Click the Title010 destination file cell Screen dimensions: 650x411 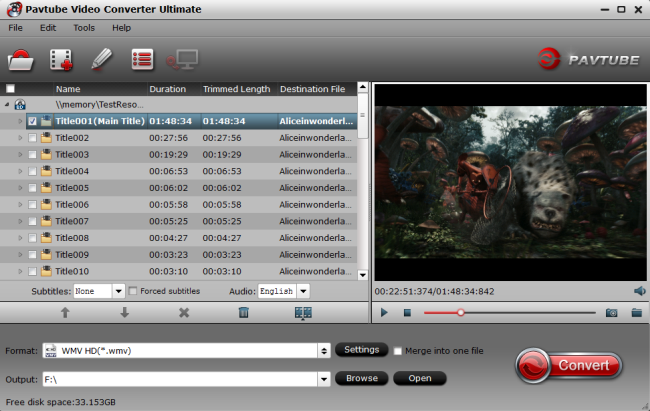point(316,271)
